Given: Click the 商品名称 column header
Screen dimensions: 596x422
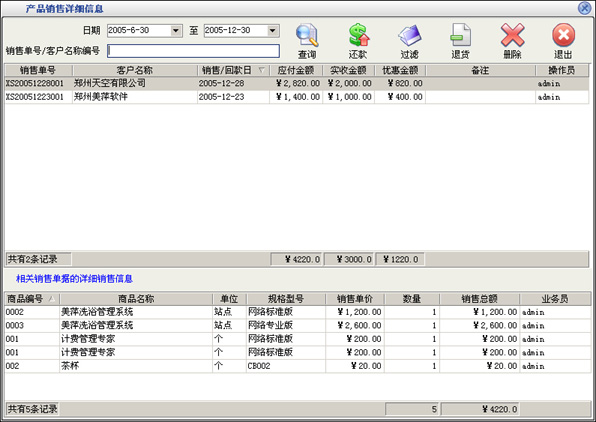Looking at the screenshot, I should pyautogui.click(x=136, y=299).
